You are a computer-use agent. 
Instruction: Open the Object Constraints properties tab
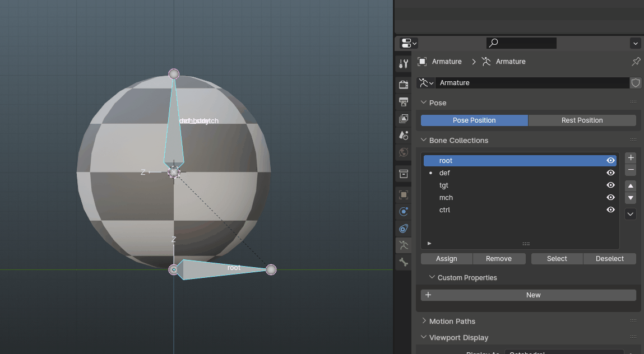click(x=403, y=228)
